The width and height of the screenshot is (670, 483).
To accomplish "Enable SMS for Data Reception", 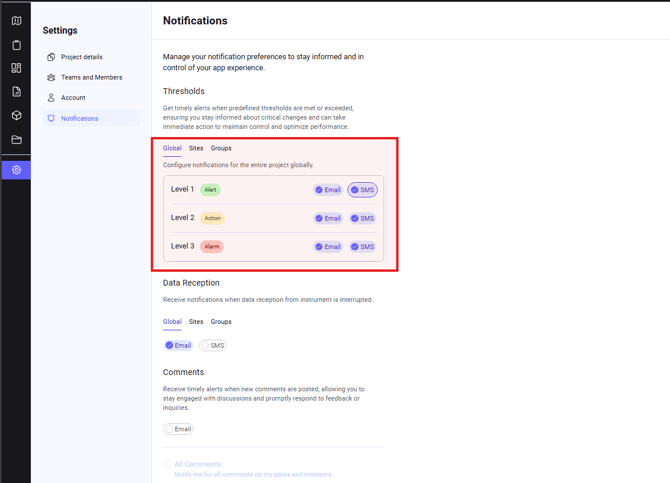I will pyautogui.click(x=212, y=346).
